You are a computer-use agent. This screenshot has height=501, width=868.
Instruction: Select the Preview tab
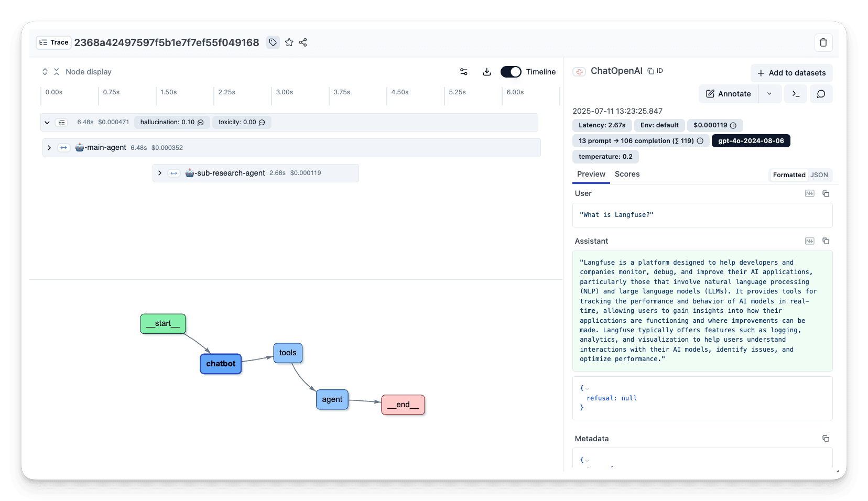point(591,174)
